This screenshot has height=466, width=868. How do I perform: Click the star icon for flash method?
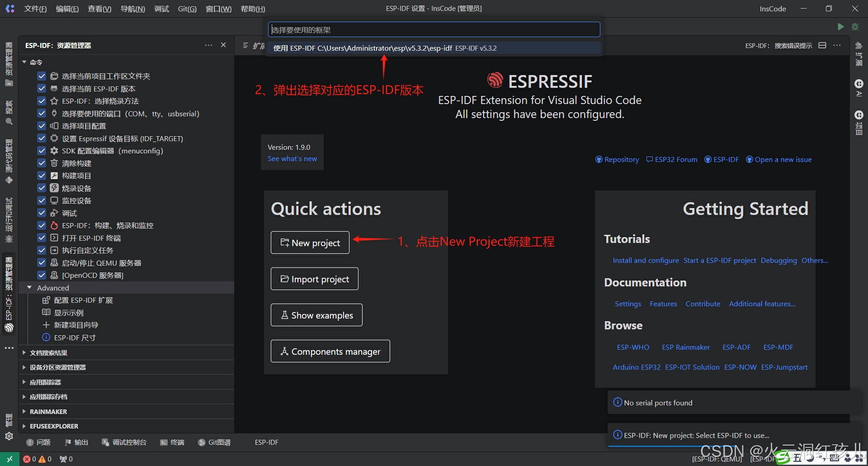54,101
